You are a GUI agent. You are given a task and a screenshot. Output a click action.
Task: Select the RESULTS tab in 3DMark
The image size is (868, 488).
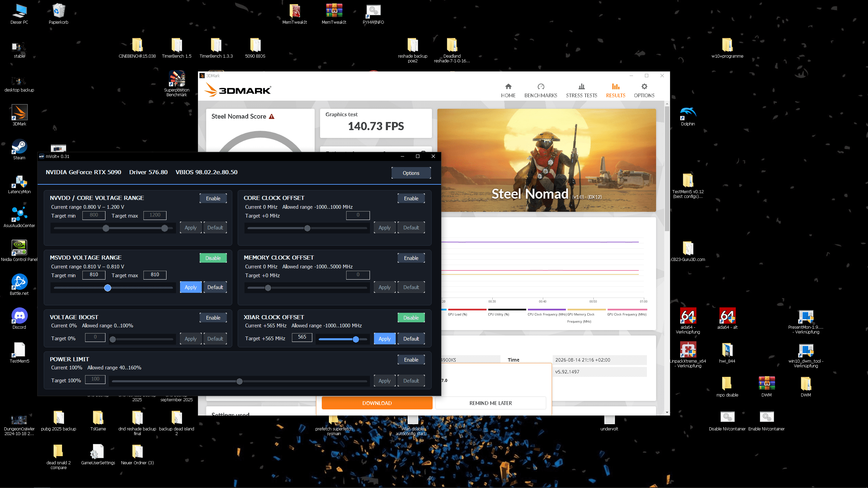(x=616, y=90)
